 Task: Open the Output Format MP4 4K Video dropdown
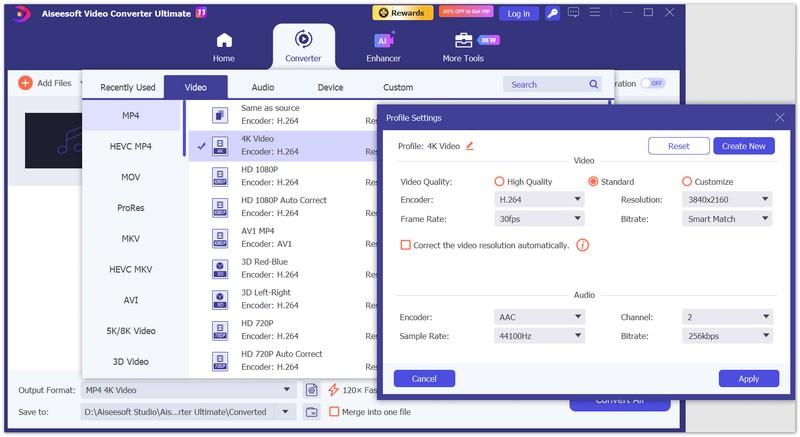(x=189, y=390)
